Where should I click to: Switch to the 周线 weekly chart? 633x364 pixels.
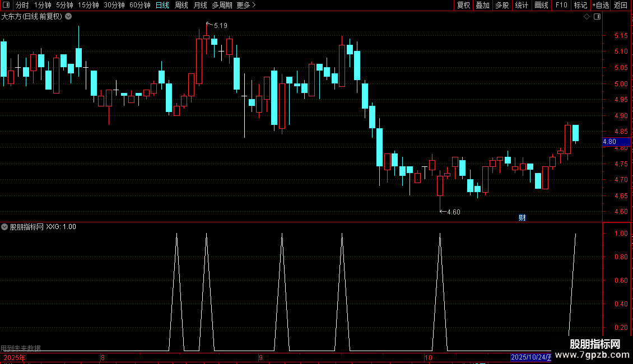pyautogui.click(x=181, y=5)
